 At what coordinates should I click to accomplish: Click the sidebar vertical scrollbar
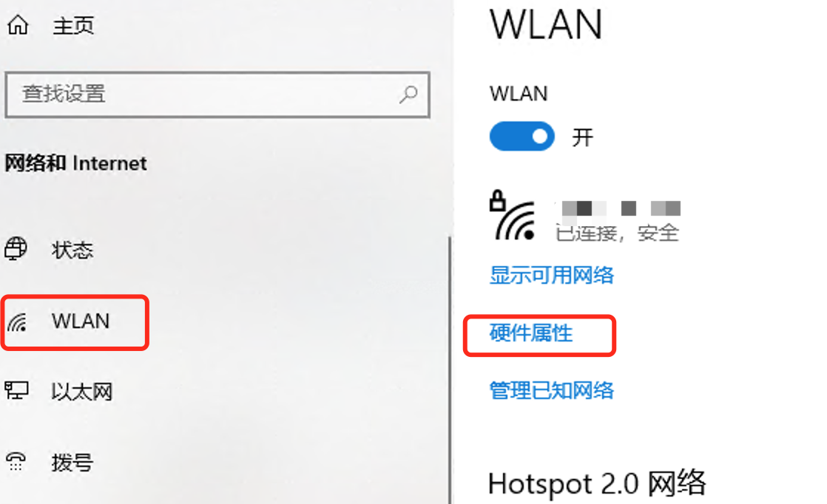click(450, 369)
